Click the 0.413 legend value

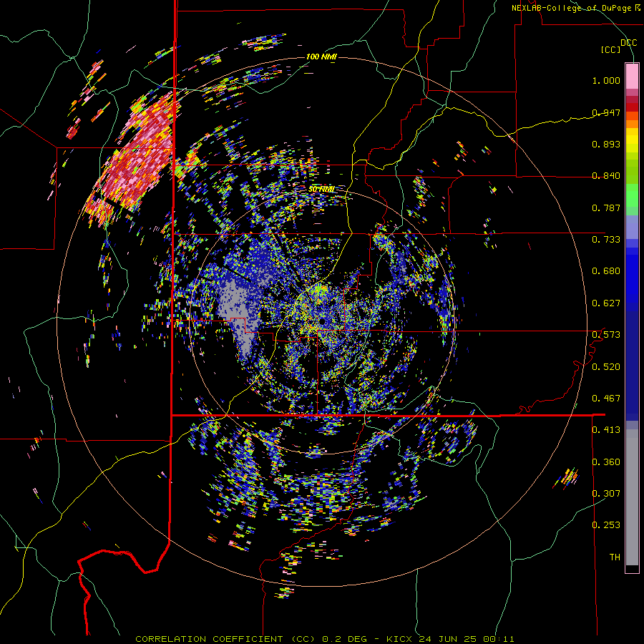[x=606, y=430]
